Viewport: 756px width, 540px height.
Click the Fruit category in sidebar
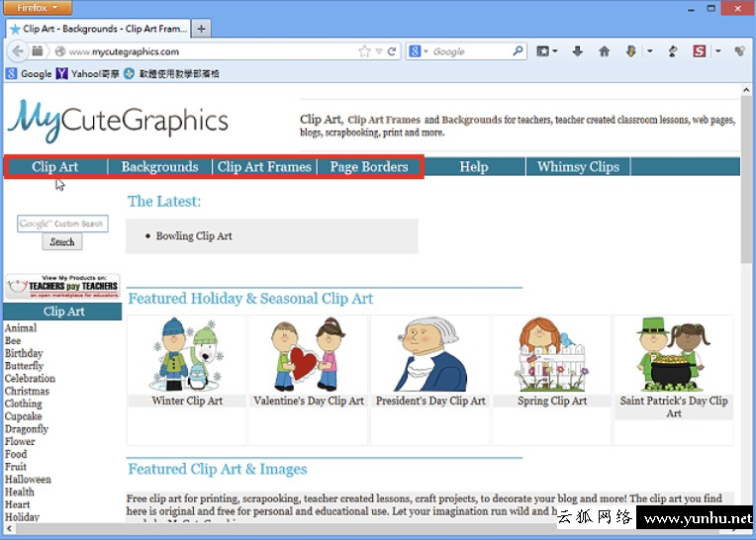[x=16, y=467]
